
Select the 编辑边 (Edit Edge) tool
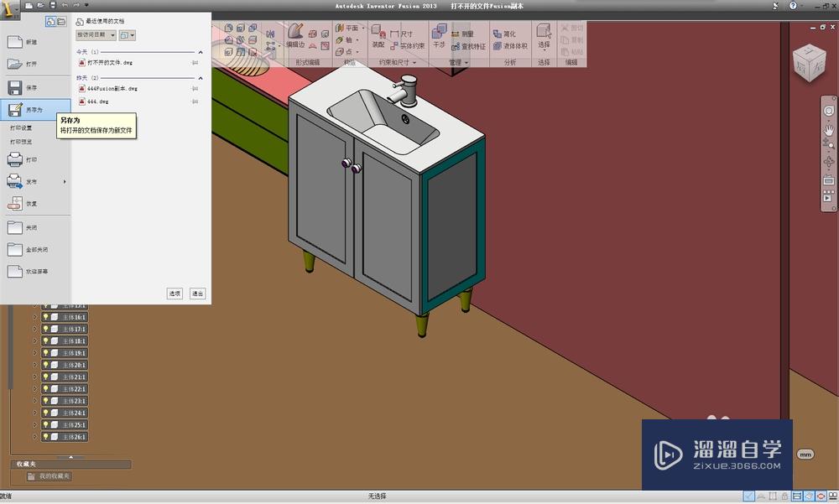click(295, 34)
